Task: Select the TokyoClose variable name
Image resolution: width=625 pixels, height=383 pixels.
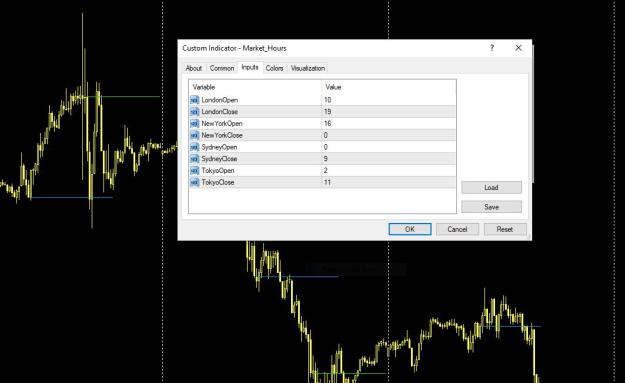Action: 218,182
